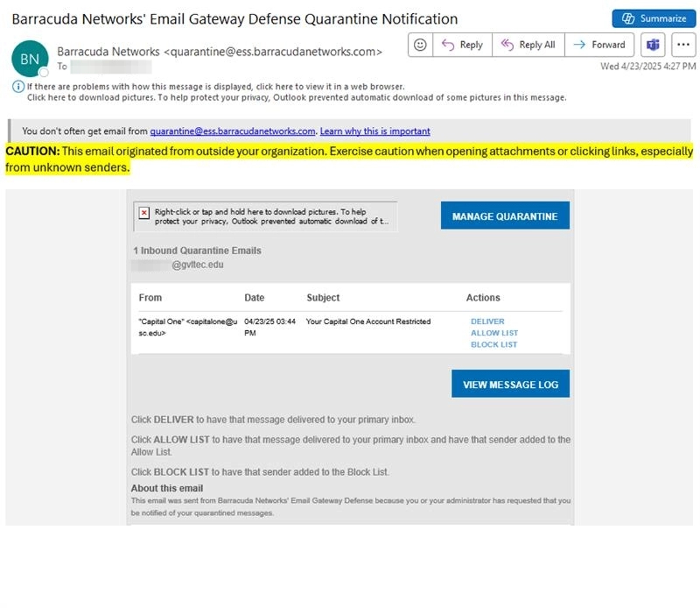Click Reply All button
Screen dimensions: 700x608
pos(528,44)
